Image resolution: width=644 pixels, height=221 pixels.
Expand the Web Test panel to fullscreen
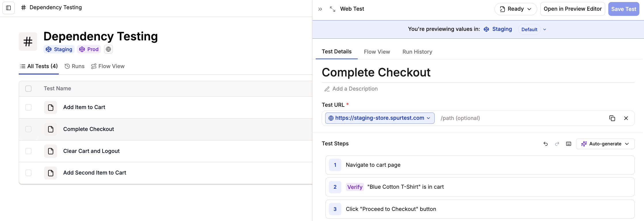(332, 9)
